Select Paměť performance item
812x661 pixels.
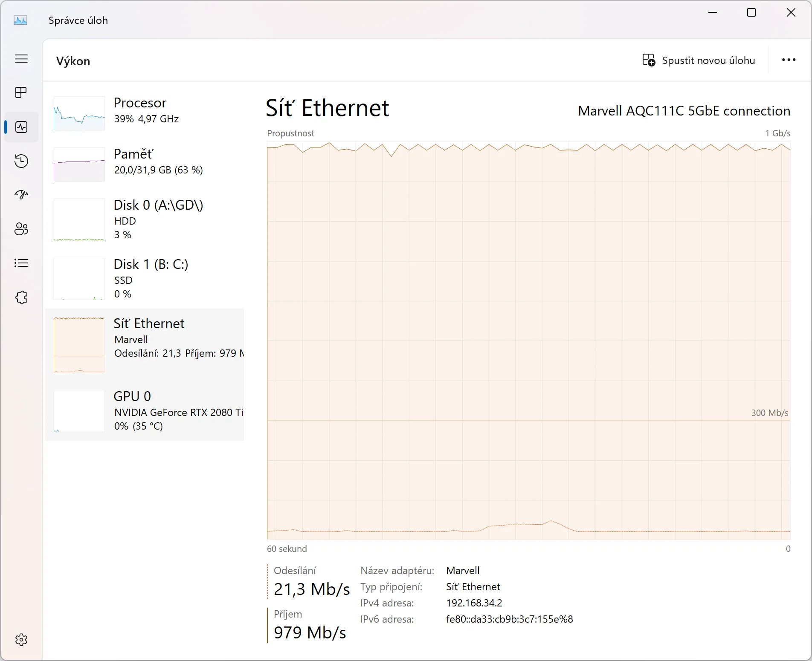(x=145, y=164)
